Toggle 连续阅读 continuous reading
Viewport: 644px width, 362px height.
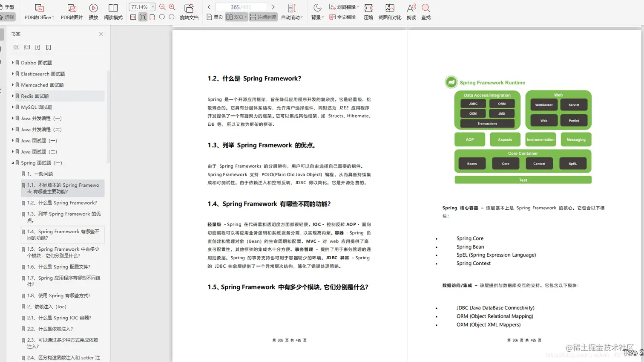[263, 17]
